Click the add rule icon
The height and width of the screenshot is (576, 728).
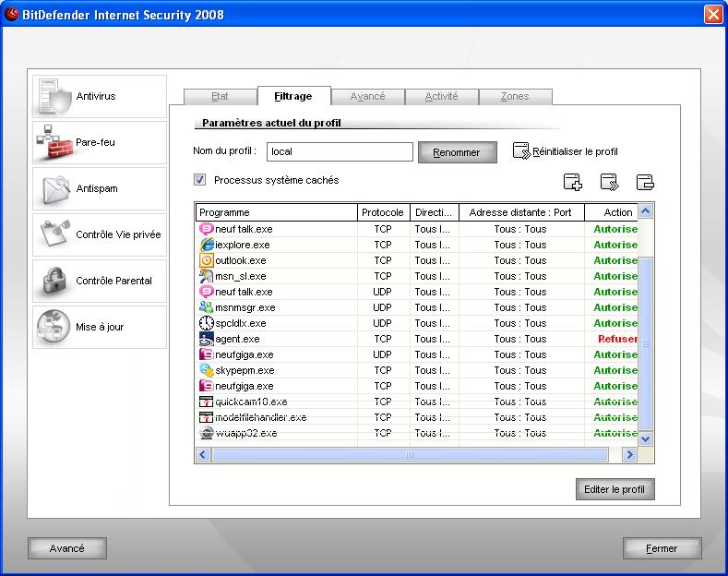coord(572,182)
